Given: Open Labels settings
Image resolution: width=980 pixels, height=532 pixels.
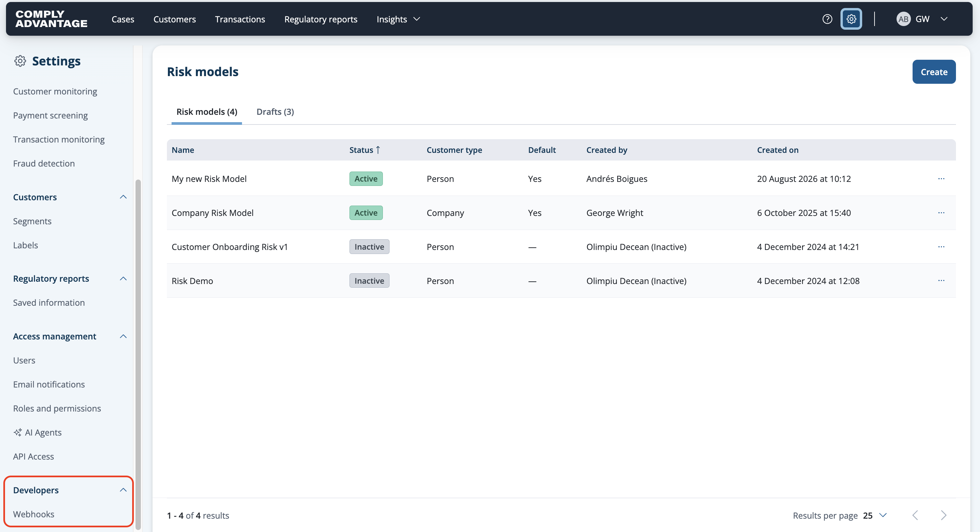Looking at the screenshot, I should pyautogui.click(x=25, y=245).
